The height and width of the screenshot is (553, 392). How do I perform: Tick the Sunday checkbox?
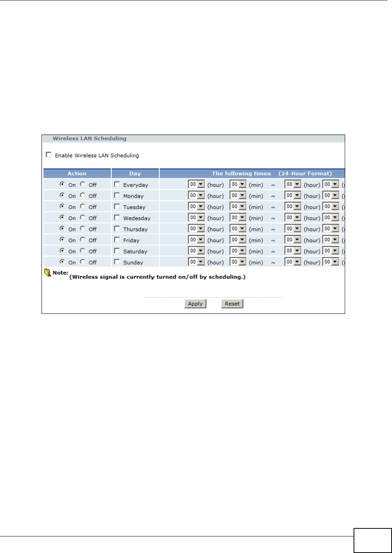click(117, 262)
